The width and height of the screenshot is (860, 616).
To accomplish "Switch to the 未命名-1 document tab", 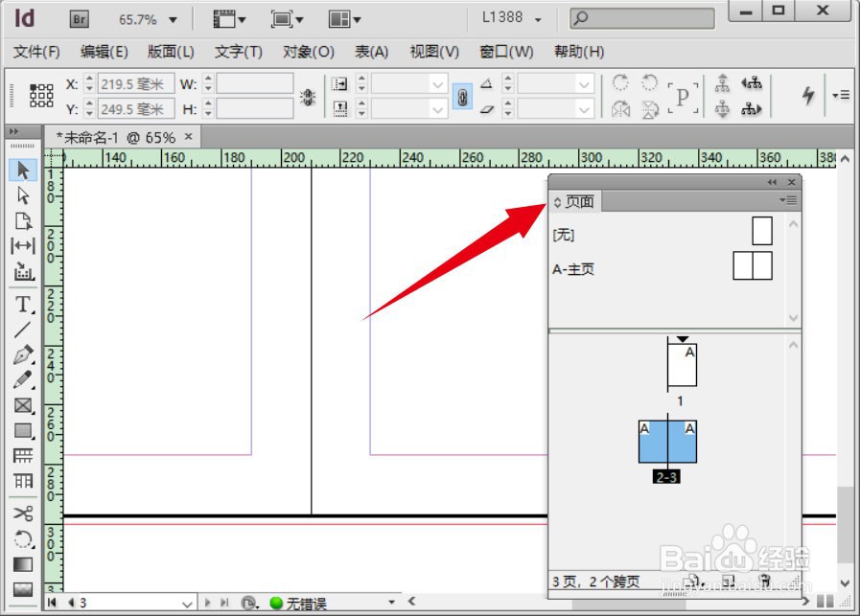I will coord(116,137).
